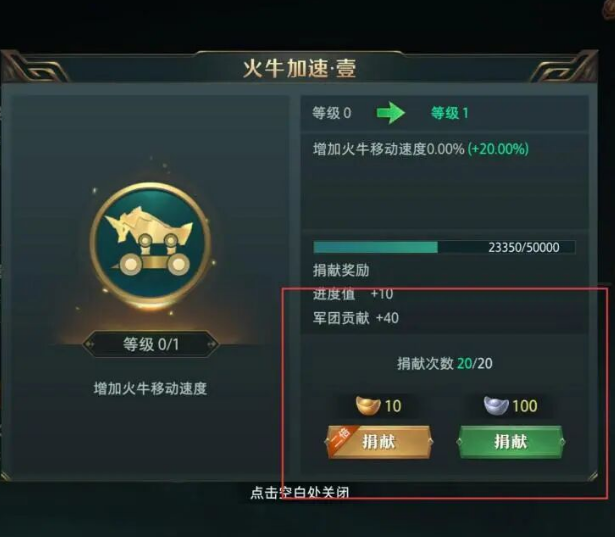Click the +20.00% speed bonus text
Screen dimensions: 615x537
pyautogui.click(x=498, y=149)
